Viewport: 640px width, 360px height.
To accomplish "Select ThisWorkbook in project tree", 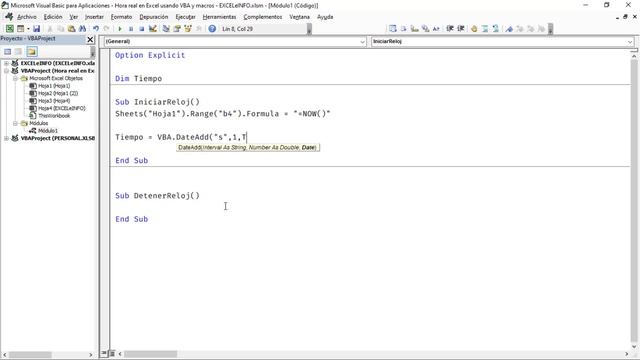I will [54, 116].
